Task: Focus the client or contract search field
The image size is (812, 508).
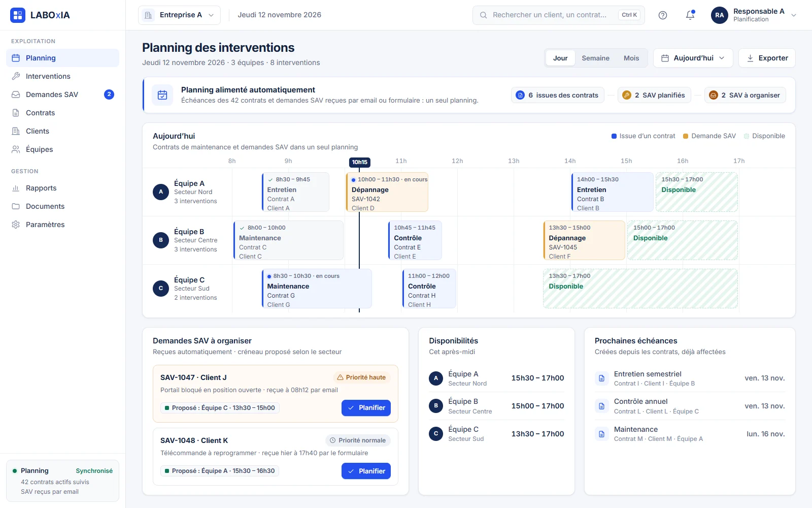Action: [x=559, y=15]
